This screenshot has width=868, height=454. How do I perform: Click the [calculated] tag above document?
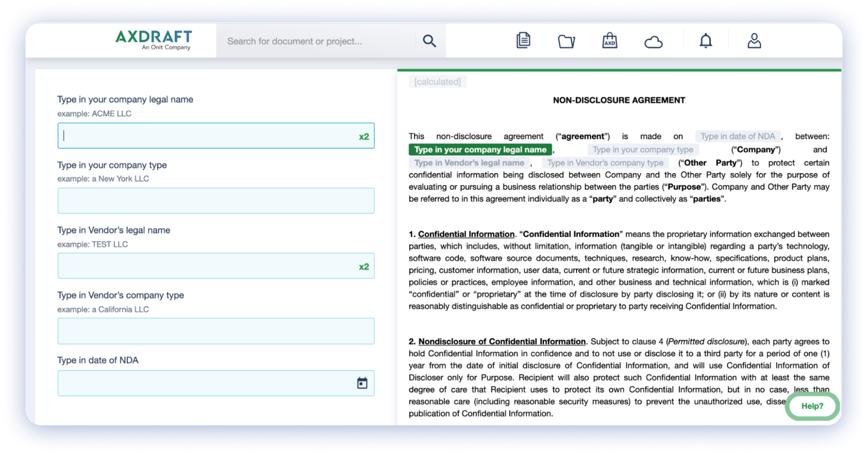pyautogui.click(x=437, y=82)
